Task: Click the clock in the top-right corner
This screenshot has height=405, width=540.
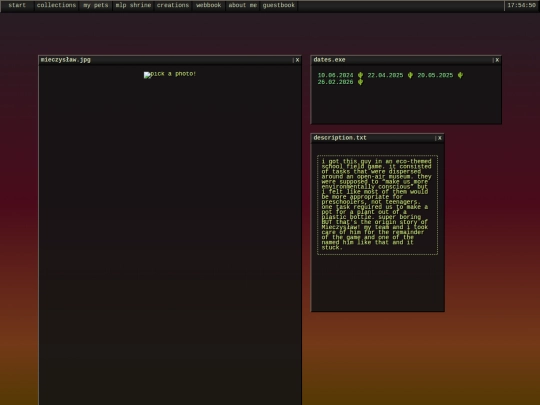Action: [521, 6]
